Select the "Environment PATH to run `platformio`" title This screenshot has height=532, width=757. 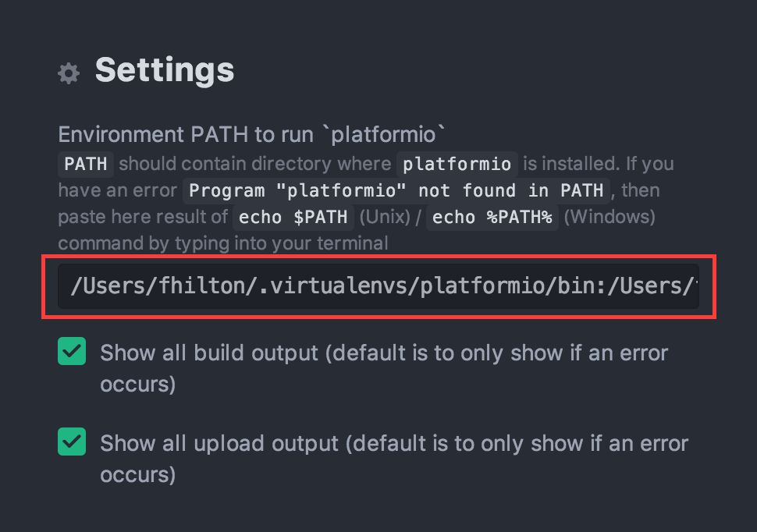[x=251, y=134]
